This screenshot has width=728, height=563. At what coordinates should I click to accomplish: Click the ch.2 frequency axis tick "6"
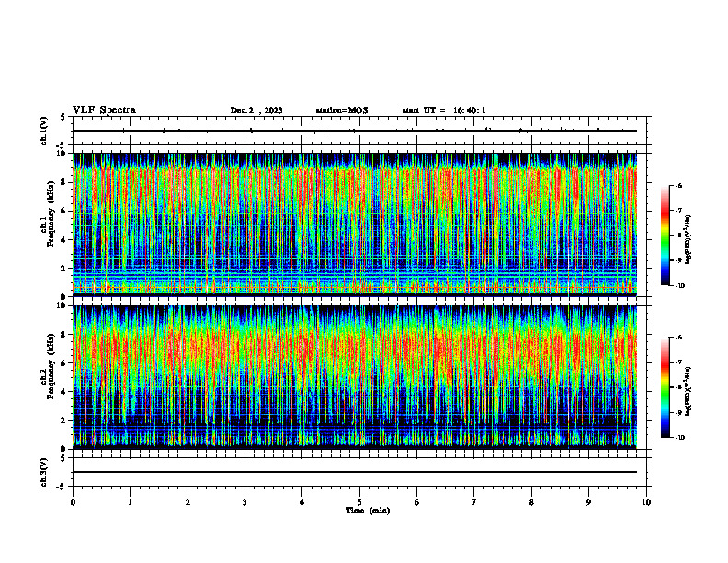(64, 363)
